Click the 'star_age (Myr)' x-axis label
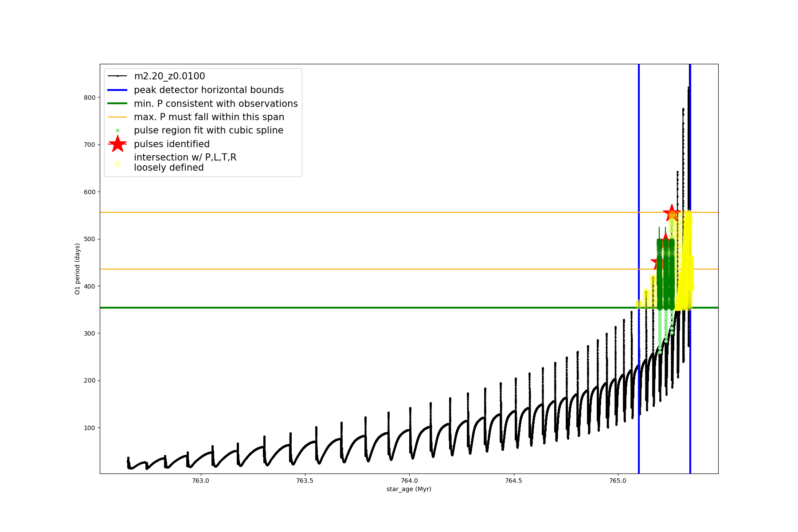 pos(409,489)
